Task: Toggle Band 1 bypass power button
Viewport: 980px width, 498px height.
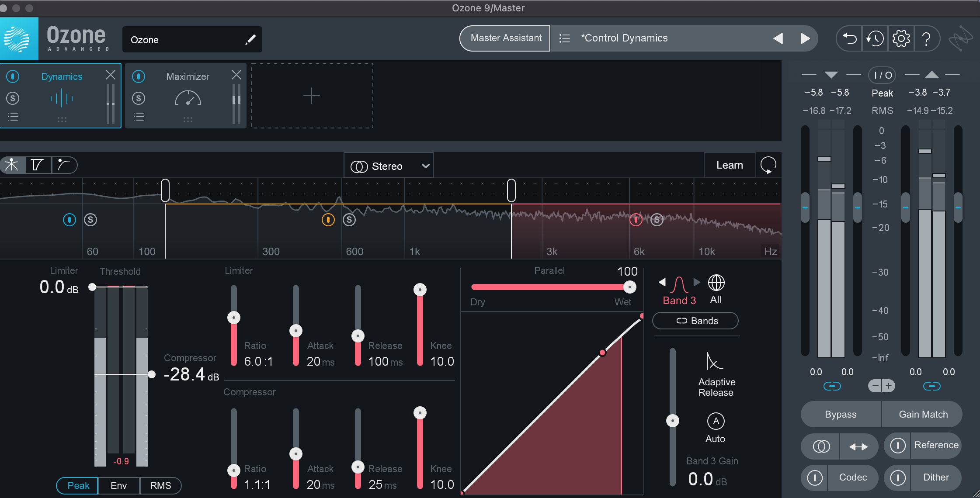Action: [70, 220]
